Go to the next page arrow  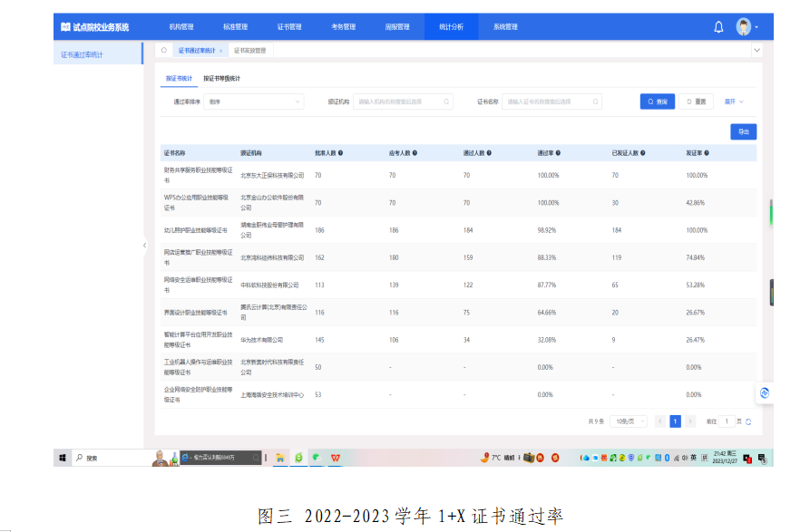[690, 421]
